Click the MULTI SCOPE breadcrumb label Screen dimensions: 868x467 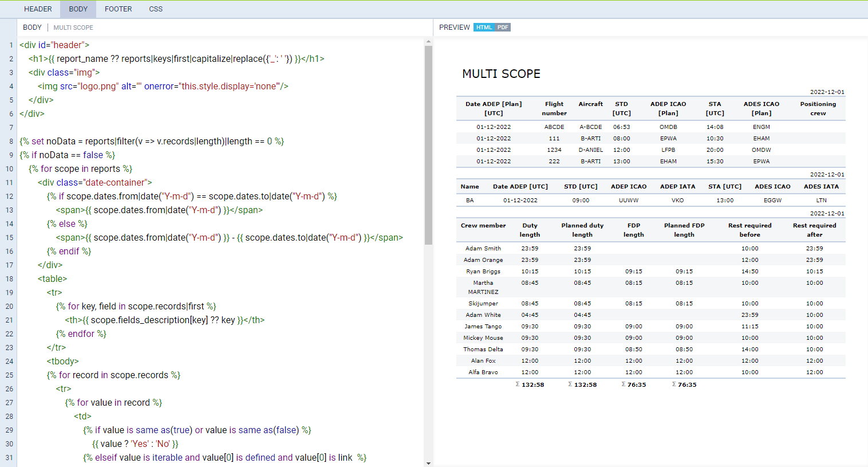[x=73, y=28]
